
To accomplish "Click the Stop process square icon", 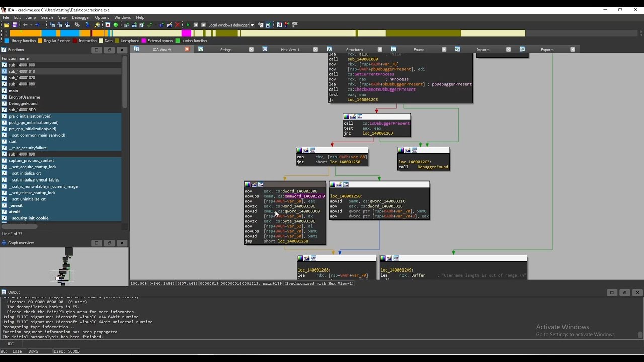I will coord(203,25).
